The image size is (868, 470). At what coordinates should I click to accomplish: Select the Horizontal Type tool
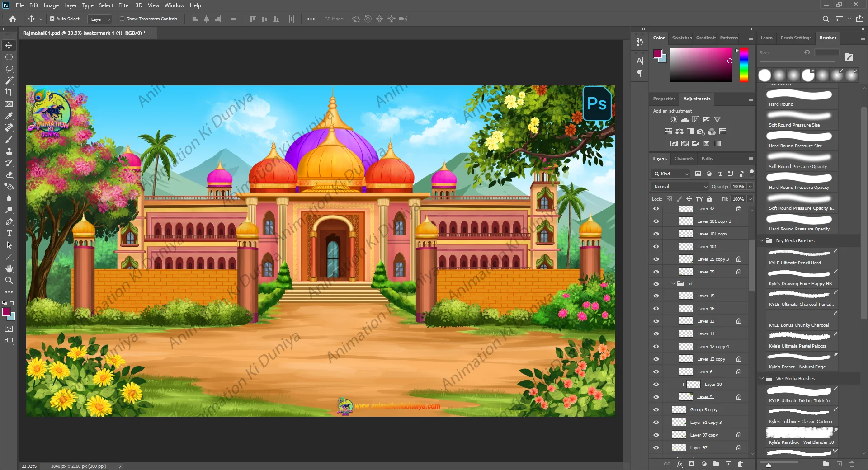(x=9, y=234)
